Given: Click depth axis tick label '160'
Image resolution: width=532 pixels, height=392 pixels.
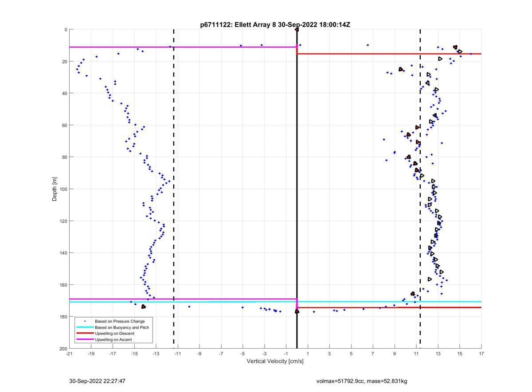Looking at the screenshot, I should click(63, 285).
